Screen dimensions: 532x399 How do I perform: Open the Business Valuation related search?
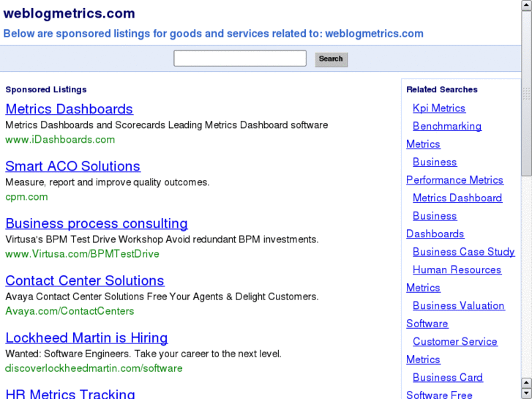458,305
